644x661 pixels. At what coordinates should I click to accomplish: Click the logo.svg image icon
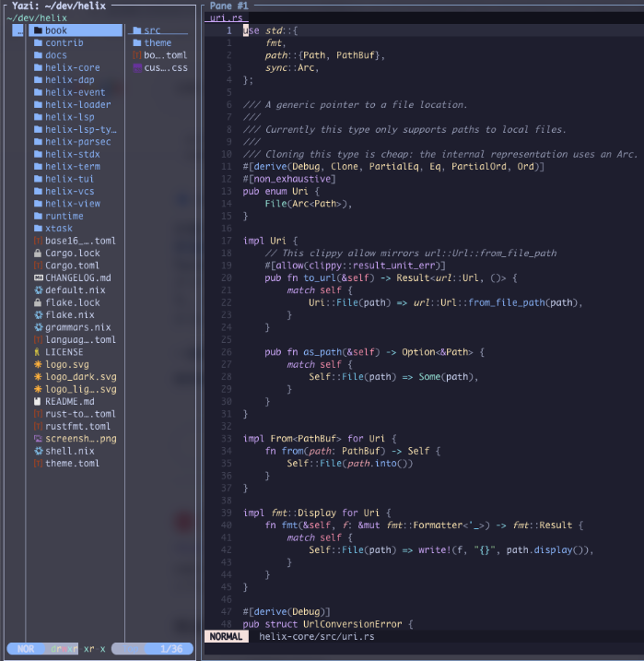(x=38, y=364)
